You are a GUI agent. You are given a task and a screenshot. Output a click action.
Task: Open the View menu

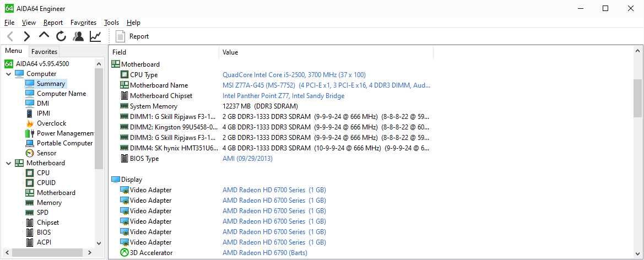click(x=29, y=23)
